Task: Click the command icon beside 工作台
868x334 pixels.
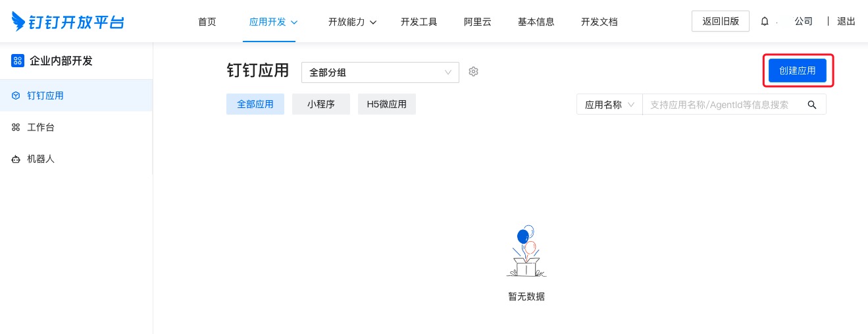Action: 16,127
